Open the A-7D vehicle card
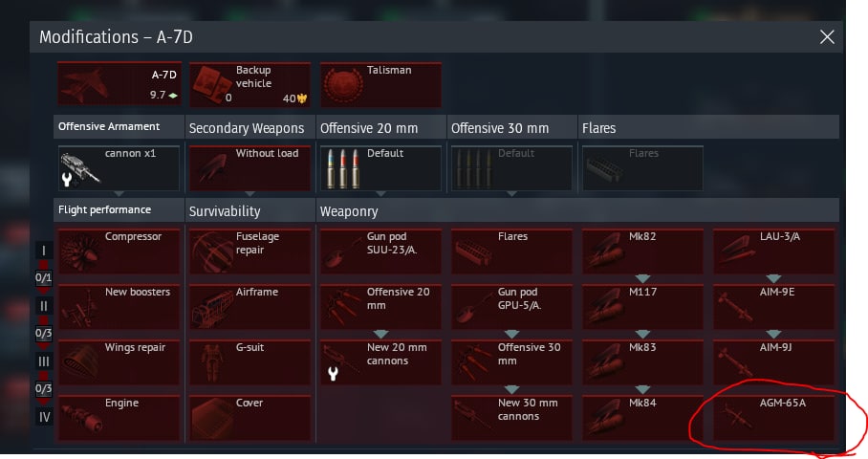The width and height of the screenshot is (868, 459). [119, 83]
